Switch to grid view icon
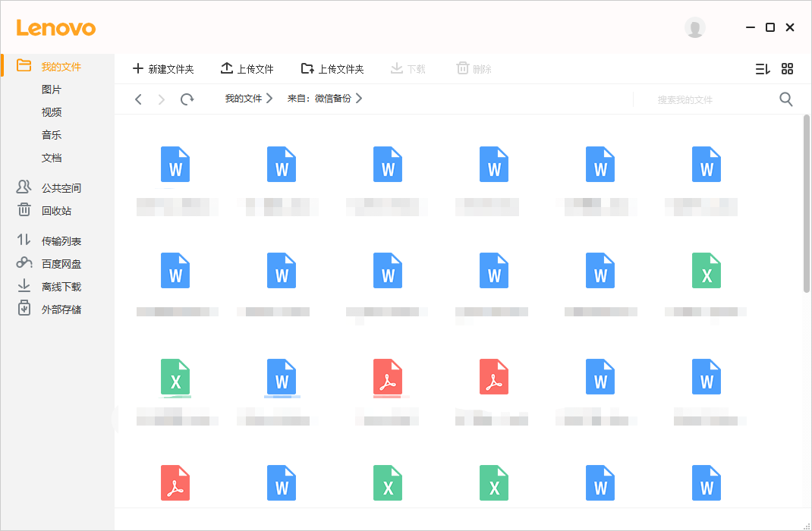The width and height of the screenshot is (812, 531). pos(787,69)
